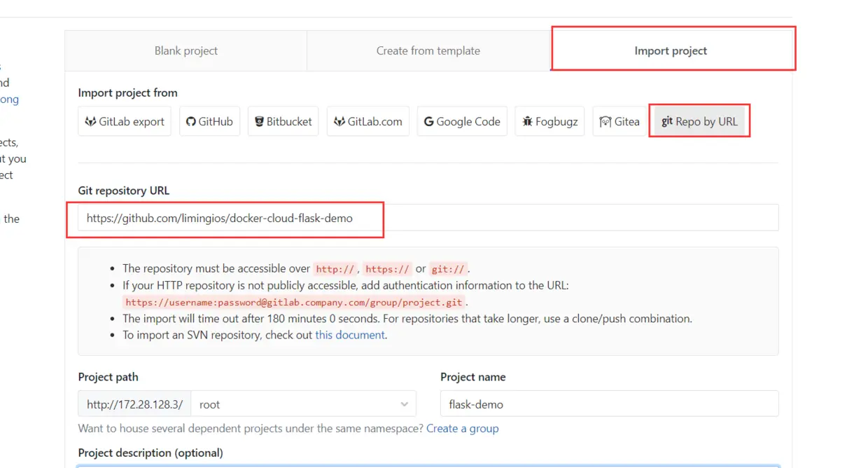This screenshot has width=868, height=468.
Task: Follow the Create a group link
Action: [x=463, y=428]
